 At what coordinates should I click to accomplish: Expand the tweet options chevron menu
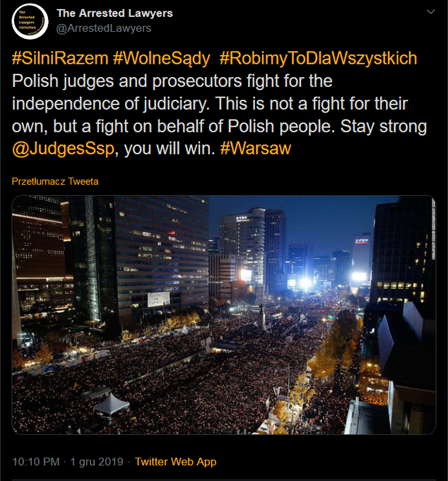tap(431, 12)
